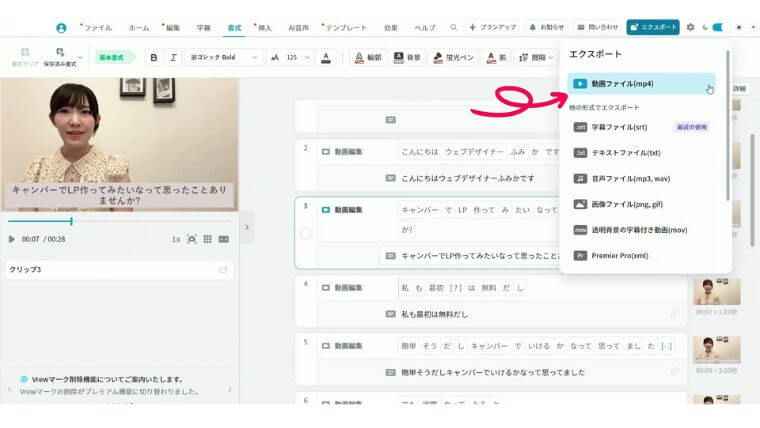This screenshot has height=428, width=760.
Task: Toggle bold formatting
Action: point(154,57)
